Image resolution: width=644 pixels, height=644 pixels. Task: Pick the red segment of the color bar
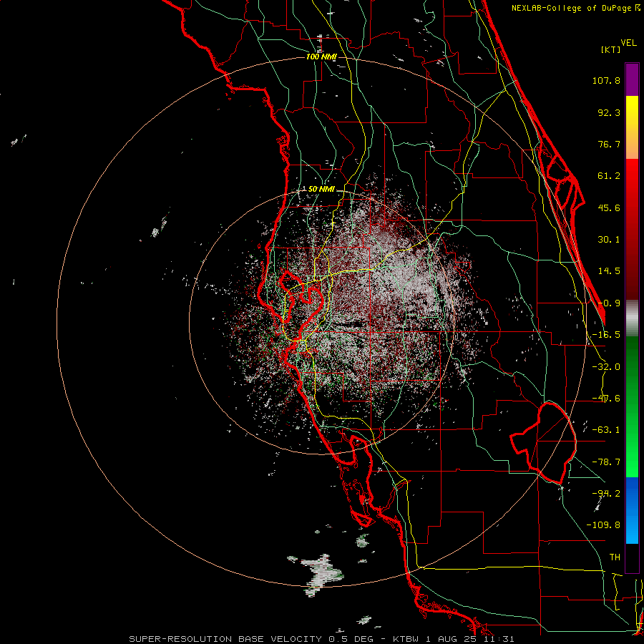point(632,229)
